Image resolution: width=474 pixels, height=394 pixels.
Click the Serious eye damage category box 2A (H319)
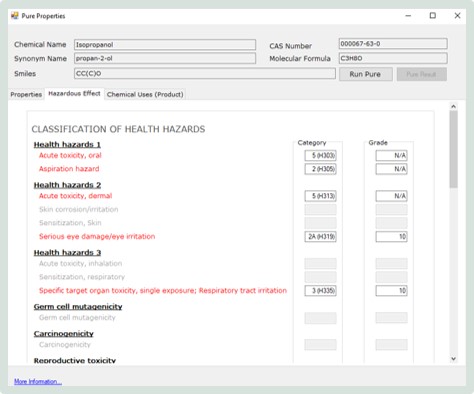click(320, 237)
